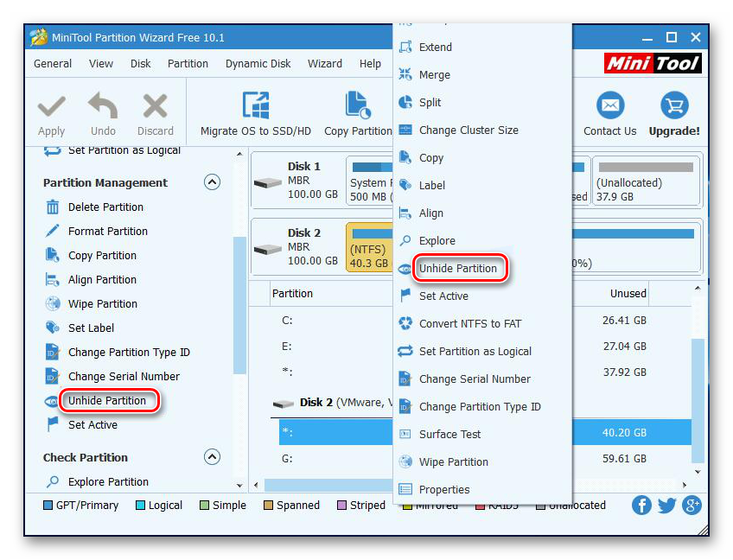Select Surface Test from context menu
This screenshot has width=733, height=560.
449,435
